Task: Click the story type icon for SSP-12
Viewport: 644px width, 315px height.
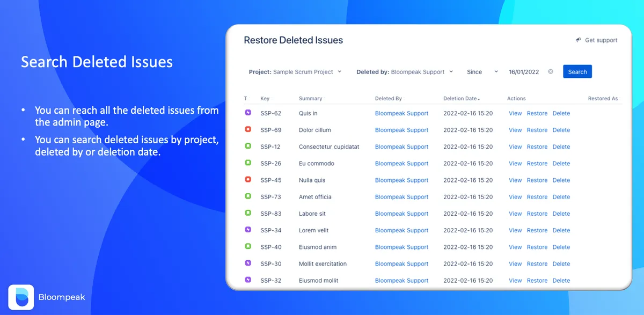Action: [x=248, y=146]
